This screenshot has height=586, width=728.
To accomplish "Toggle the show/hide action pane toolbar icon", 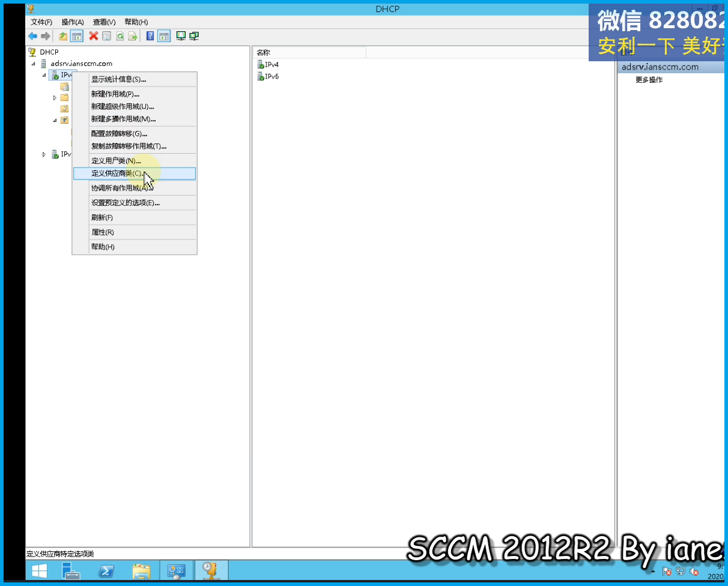I will point(164,36).
